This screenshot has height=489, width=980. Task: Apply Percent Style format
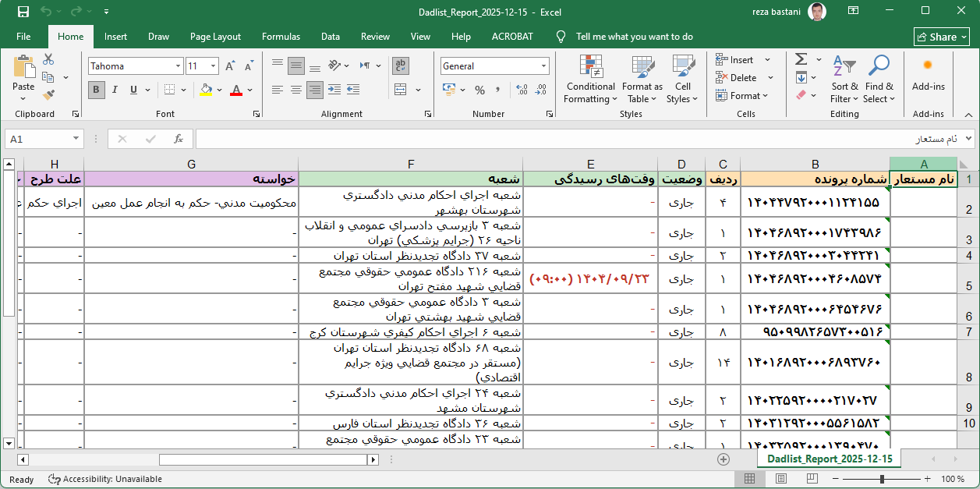480,90
